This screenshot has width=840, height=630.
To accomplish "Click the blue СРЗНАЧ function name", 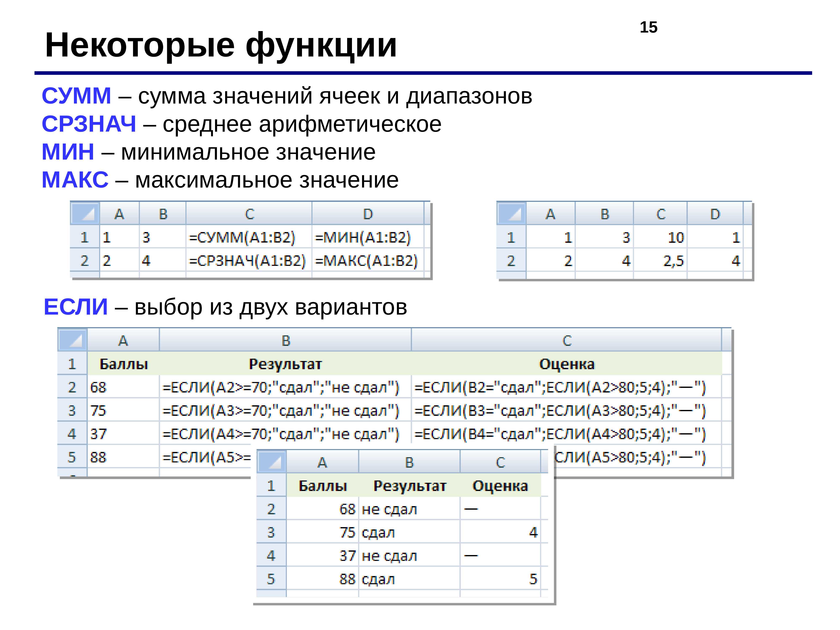I will tap(89, 123).
